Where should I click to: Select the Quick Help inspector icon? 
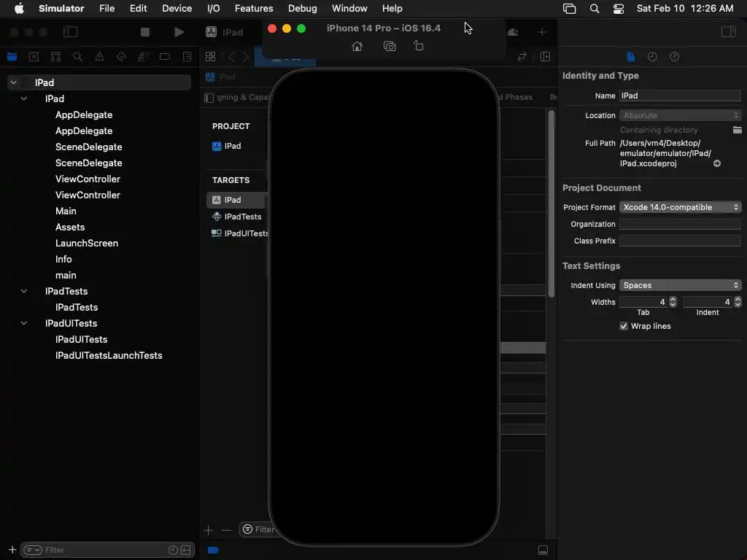point(674,57)
